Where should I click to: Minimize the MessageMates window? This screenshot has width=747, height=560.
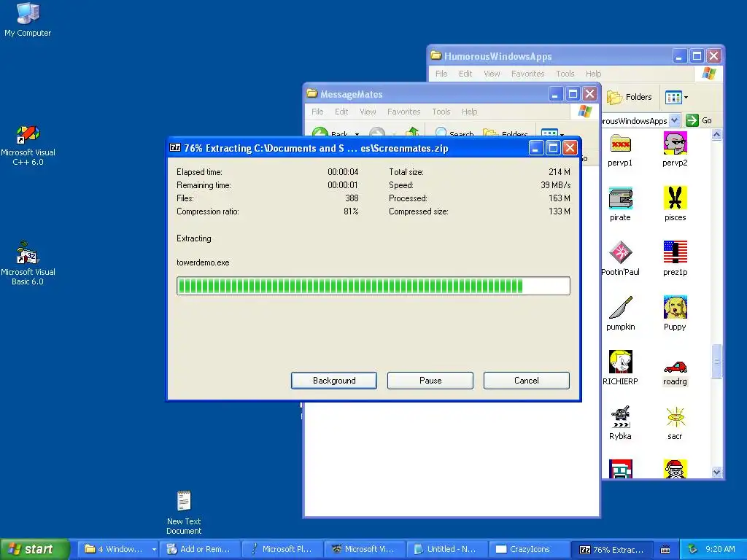tap(555, 94)
